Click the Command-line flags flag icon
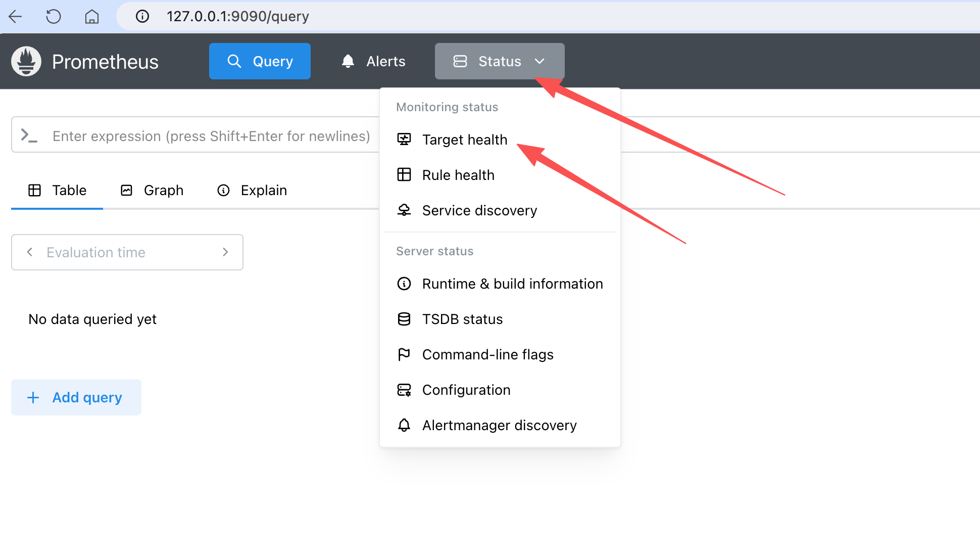Image resolution: width=980 pixels, height=554 pixels. click(x=404, y=354)
